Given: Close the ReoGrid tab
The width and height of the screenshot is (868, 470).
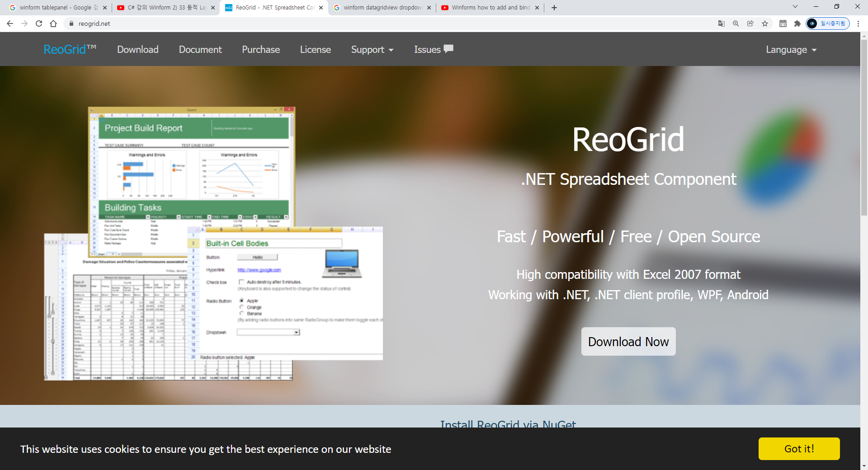Looking at the screenshot, I should pos(321,8).
